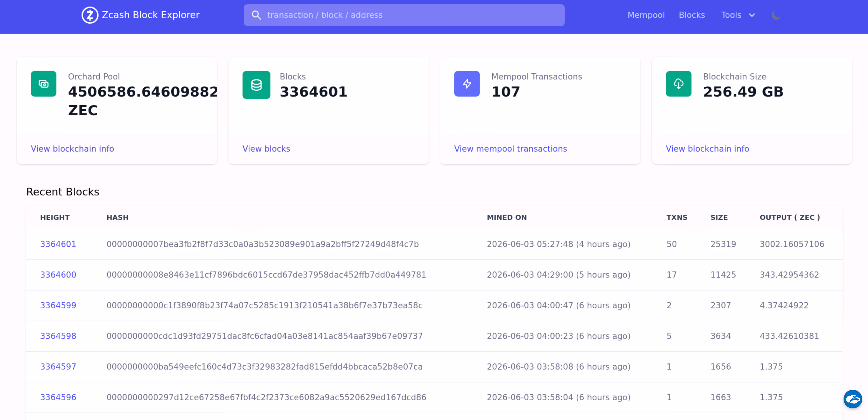This screenshot has height=420, width=868.
Task: Open block 3364600
Action: click(x=58, y=275)
